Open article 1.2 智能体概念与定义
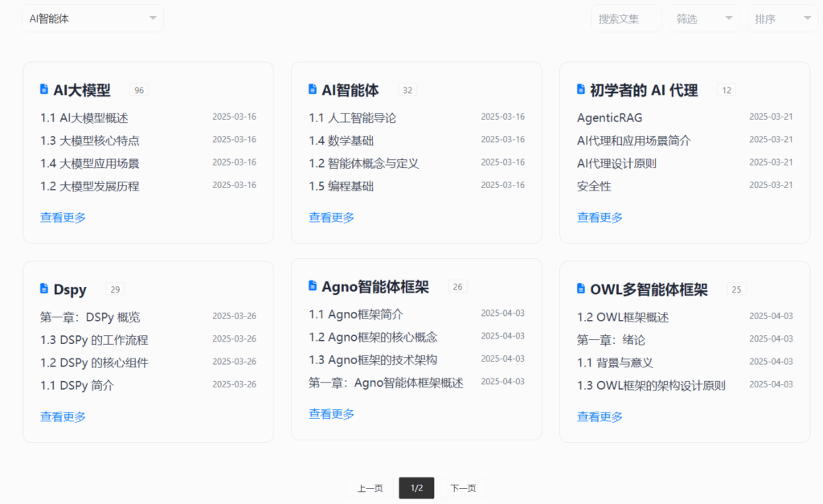 click(364, 163)
